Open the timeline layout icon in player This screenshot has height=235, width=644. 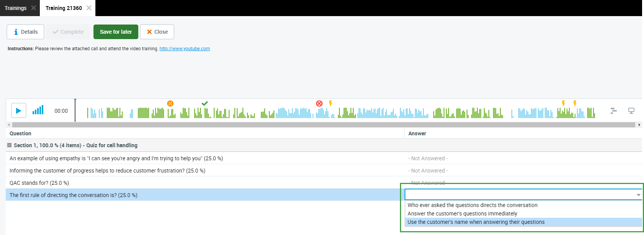(x=613, y=111)
